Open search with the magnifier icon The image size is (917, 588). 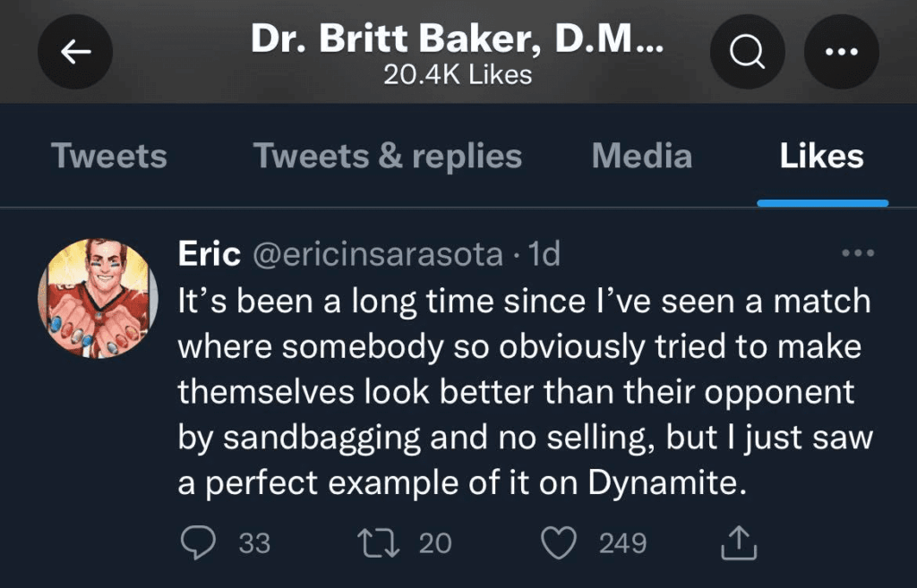[747, 53]
